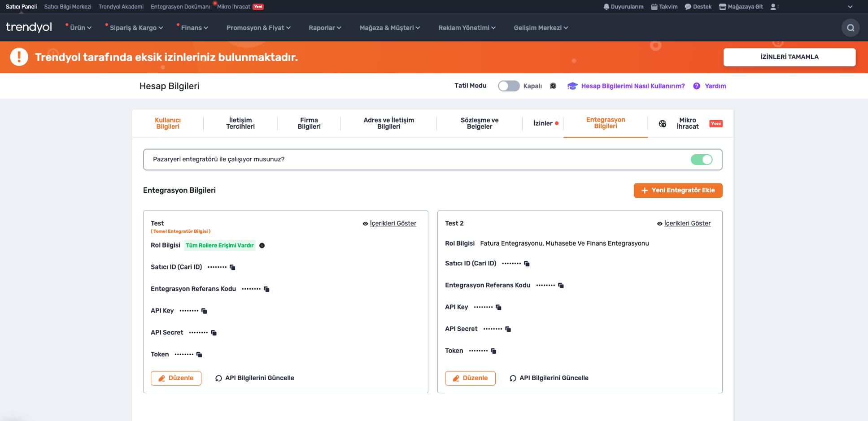
Task: Click the info icon beside Tatil Modu Kapalı
Action: pos(553,86)
